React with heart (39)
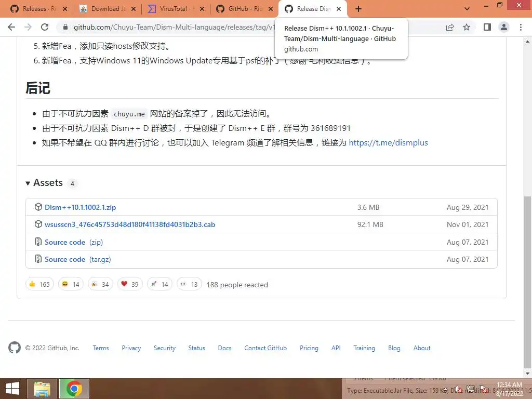 130,284
